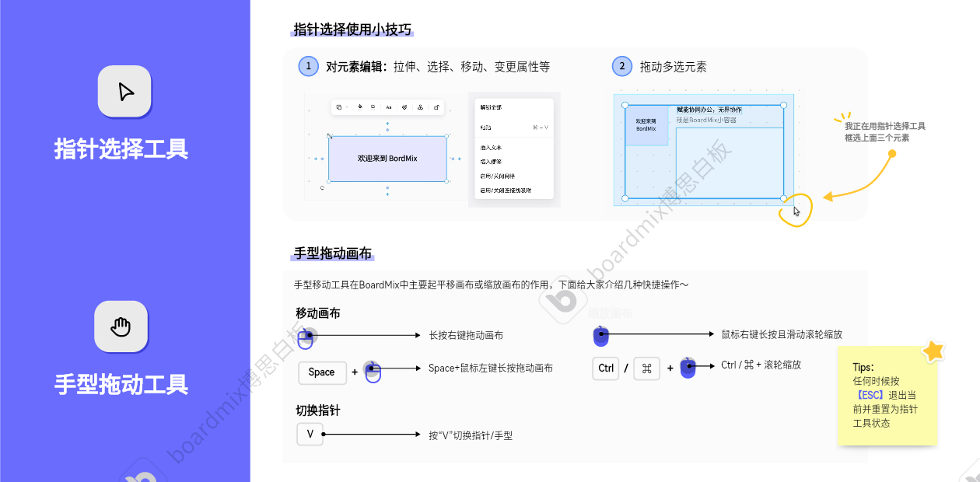Image resolution: width=980 pixels, height=482 pixels.
Task: Click the rotate handle below the shape corner
Action: point(322,187)
